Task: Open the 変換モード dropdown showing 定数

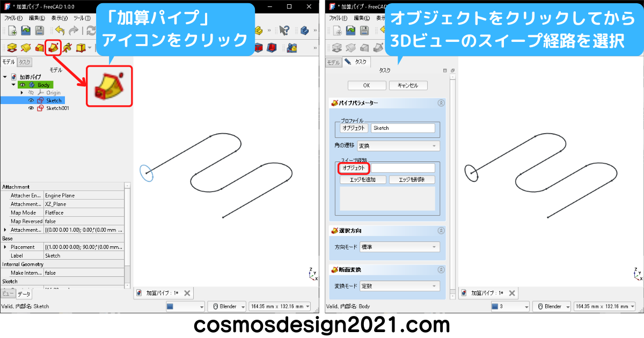Action: point(400,286)
